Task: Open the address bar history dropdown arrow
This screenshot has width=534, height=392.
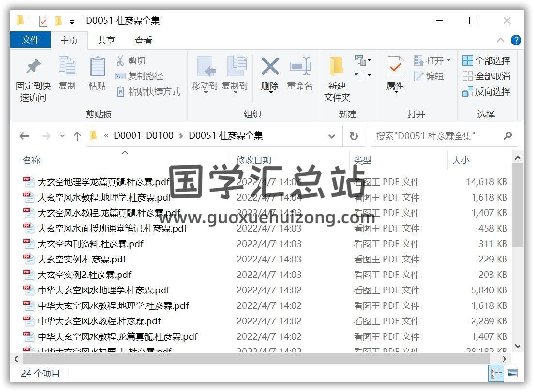Action: (x=332, y=136)
